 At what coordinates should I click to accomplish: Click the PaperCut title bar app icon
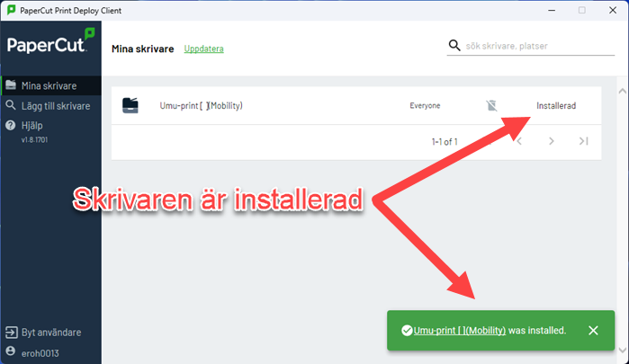[12, 10]
